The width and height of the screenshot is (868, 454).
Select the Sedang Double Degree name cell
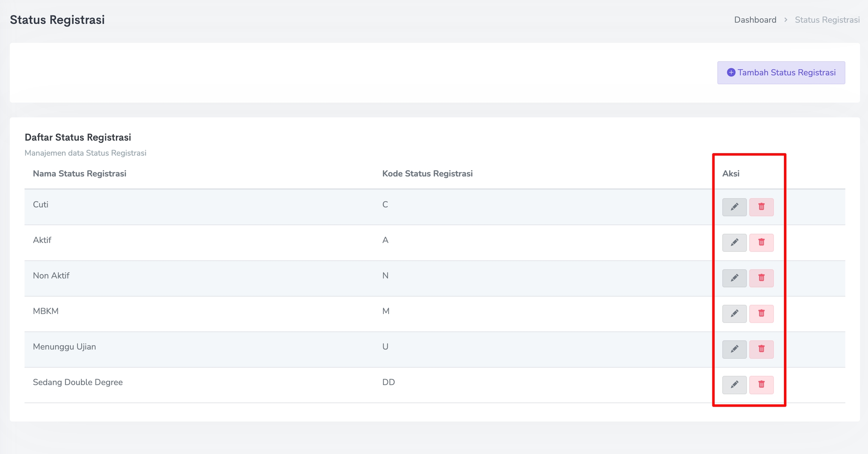tap(78, 382)
